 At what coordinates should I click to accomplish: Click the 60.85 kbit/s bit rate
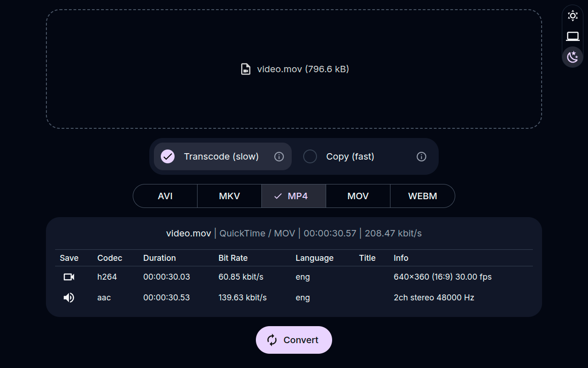[x=241, y=277]
